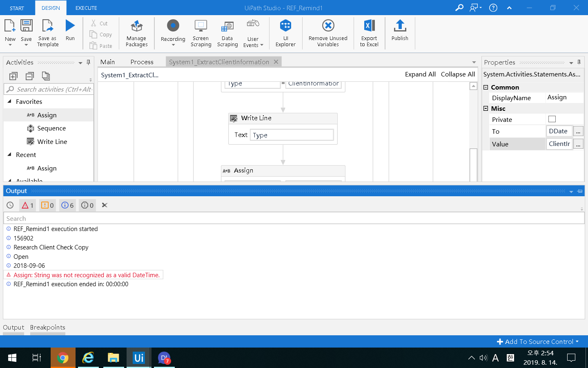
Task: Click Add To Source Control
Action: click(538, 341)
